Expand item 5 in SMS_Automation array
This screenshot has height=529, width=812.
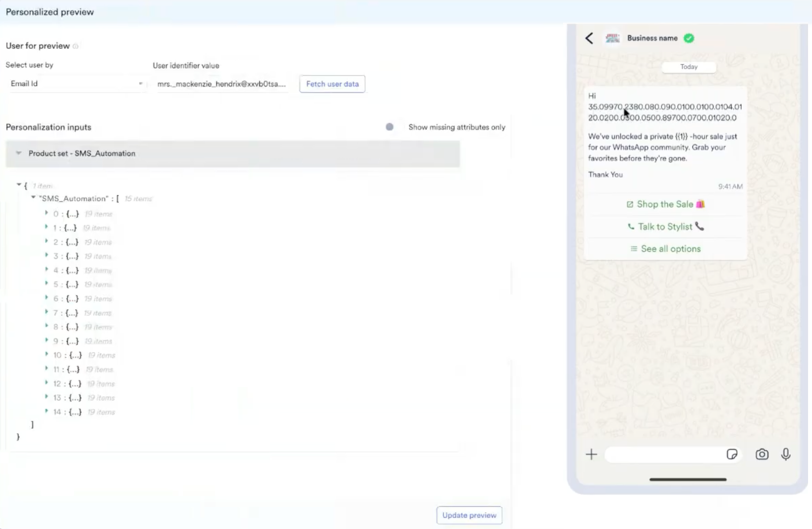46,284
